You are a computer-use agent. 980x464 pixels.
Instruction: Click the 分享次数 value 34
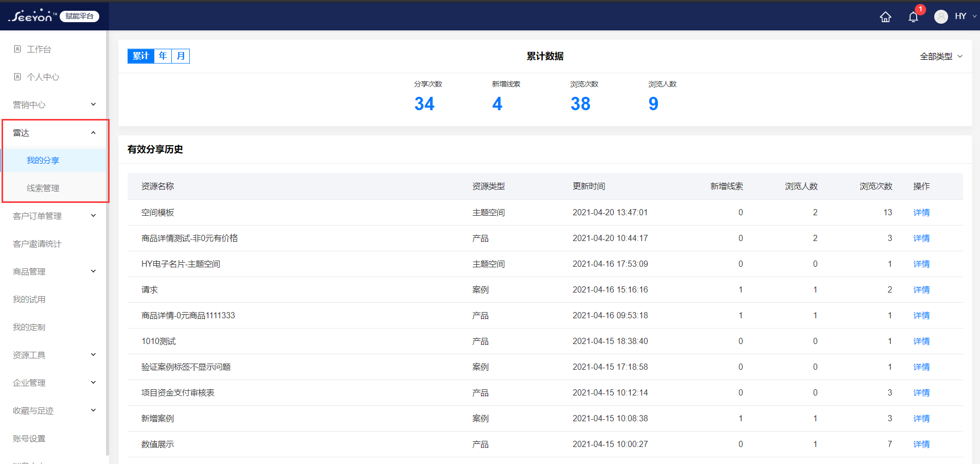coord(424,104)
